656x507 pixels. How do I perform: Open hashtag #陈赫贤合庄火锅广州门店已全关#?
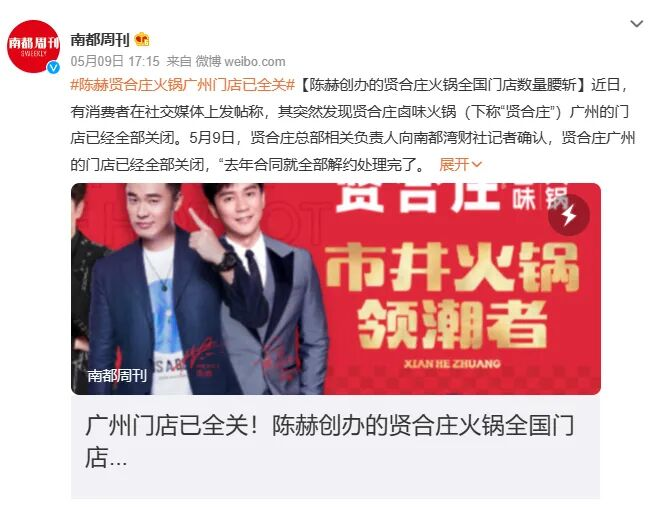tap(183, 85)
